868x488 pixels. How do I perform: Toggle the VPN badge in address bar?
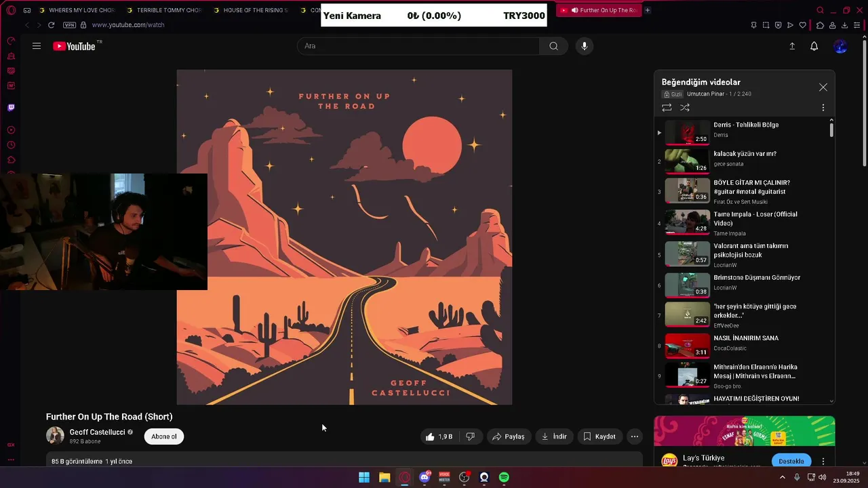click(69, 25)
